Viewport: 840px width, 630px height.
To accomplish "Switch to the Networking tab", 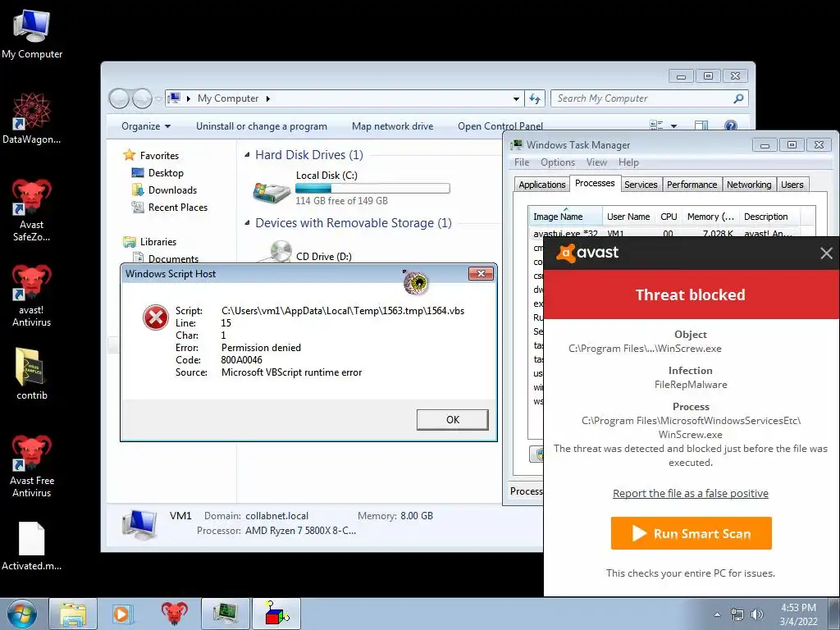I will click(x=749, y=185).
